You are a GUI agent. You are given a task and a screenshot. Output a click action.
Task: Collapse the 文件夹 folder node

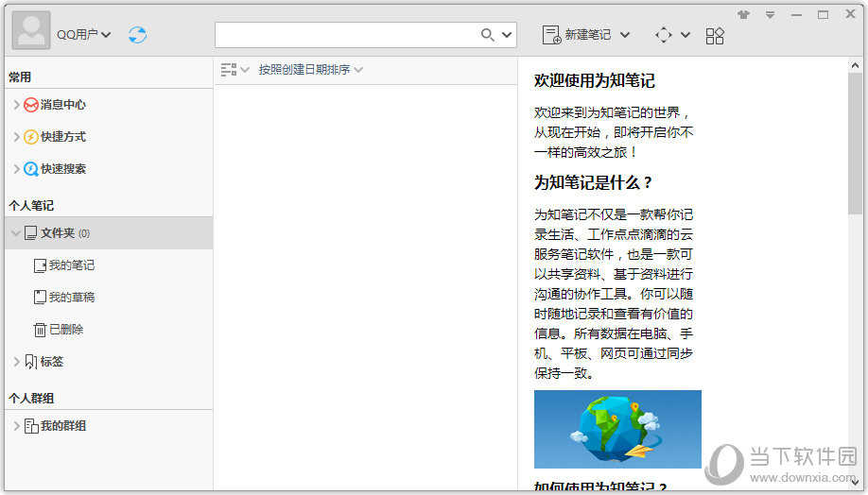pyautogui.click(x=16, y=232)
